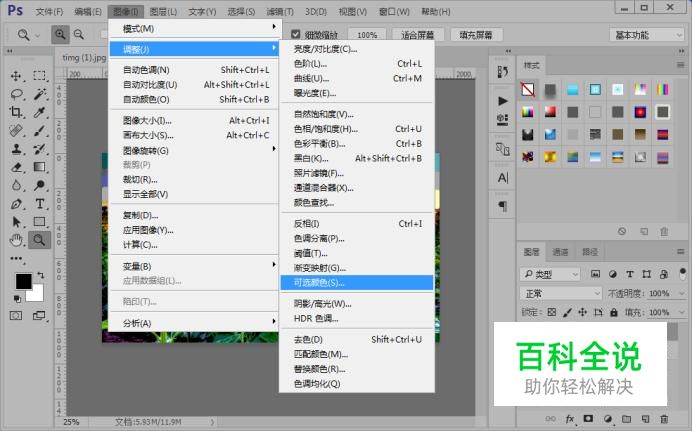The height and width of the screenshot is (431, 692).
Task: Select the Rectangle shape tool
Action: click(39, 221)
